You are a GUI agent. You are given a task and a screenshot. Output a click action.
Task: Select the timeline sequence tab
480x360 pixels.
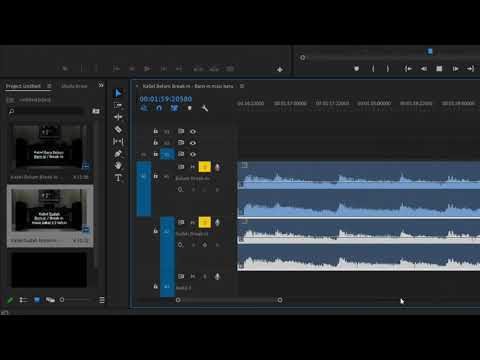tap(188, 86)
